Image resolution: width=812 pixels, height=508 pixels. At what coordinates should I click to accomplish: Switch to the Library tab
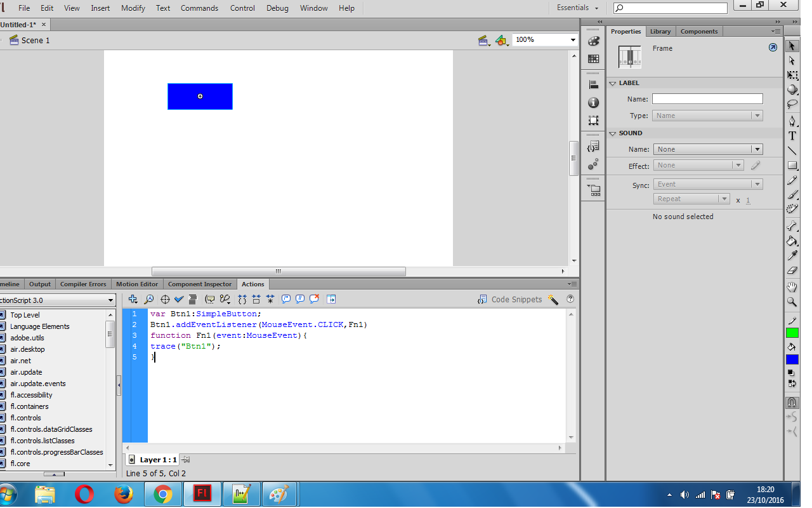tap(660, 30)
